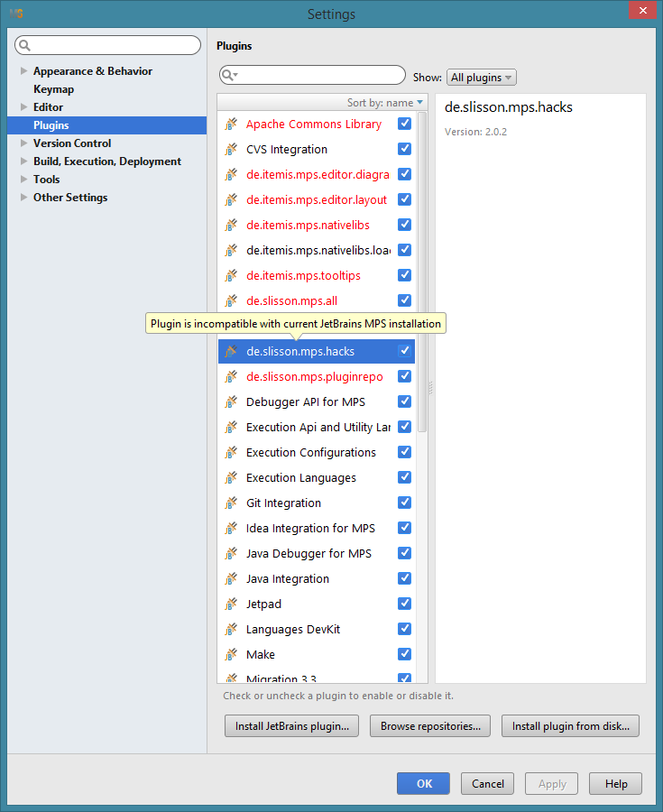
Task: Click the plugin list vertical scrollbar
Action: point(422,271)
